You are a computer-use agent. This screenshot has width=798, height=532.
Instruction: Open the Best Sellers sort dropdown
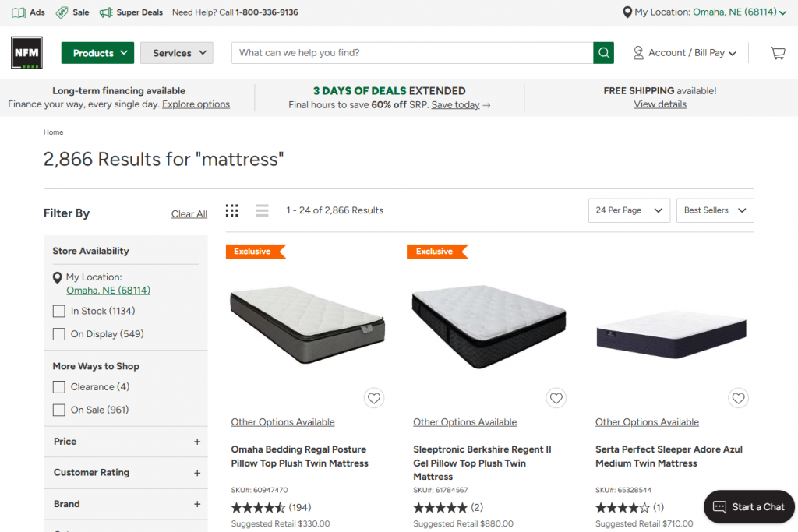715,210
